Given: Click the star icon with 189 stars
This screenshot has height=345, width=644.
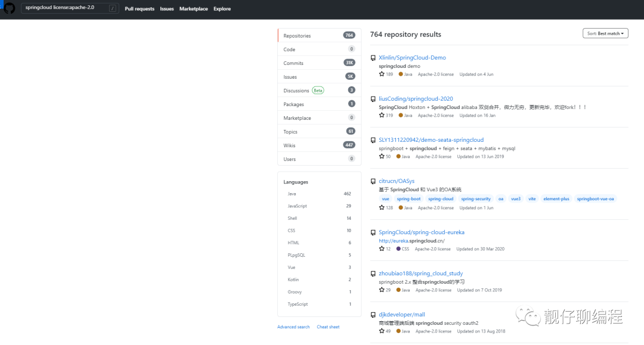Looking at the screenshot, I should pyautogui.click(x=382, y=74).
